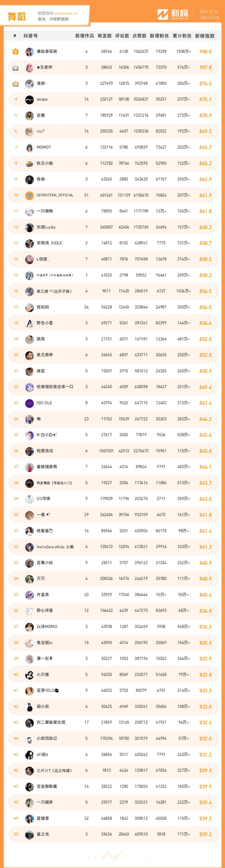This screenshot has height=868, width=225.
Task: Click the 舞蹈 category title
Action: tap(17, 16)
